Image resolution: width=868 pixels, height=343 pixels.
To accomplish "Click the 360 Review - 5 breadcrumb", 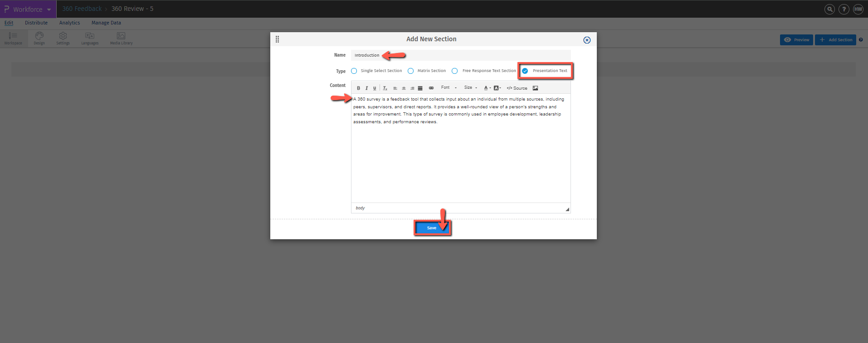I will pyautogui.click(x=132, y=9).
